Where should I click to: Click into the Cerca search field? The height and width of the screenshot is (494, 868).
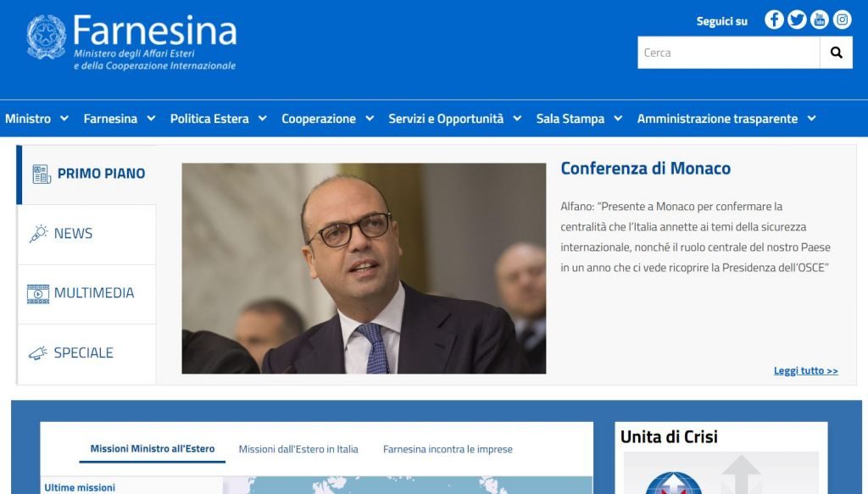728,53
